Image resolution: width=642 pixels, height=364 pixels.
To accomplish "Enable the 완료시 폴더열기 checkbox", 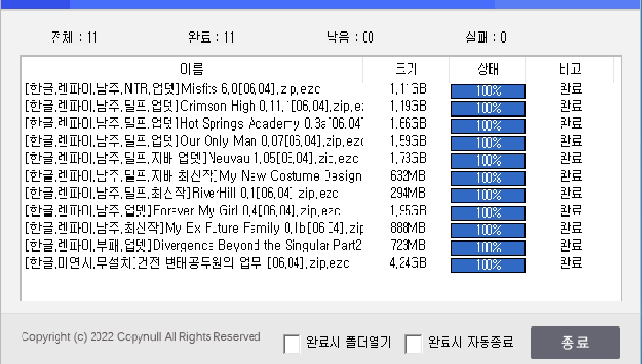I will [292, 343].
